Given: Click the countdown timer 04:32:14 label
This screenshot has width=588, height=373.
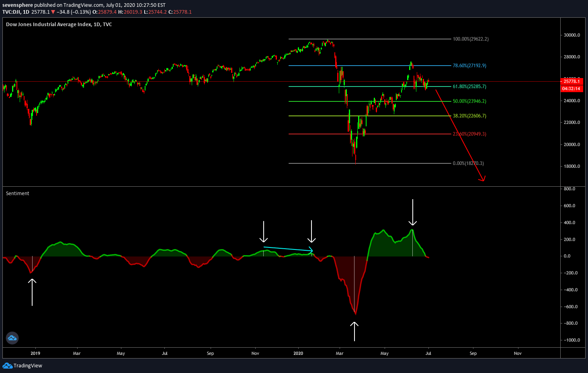Looking at the screenshot, I should pyautogui.click(x=571, y=89).
